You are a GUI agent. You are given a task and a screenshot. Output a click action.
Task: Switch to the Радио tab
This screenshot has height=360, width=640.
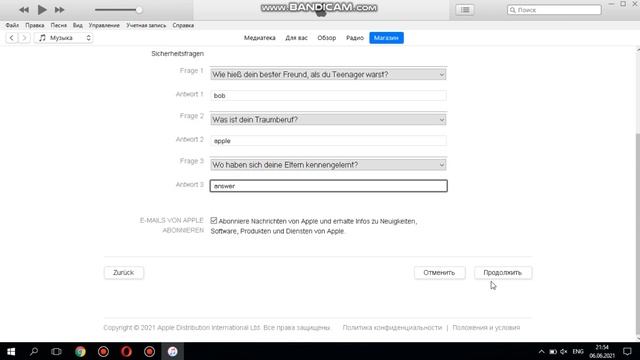(355, 38)
